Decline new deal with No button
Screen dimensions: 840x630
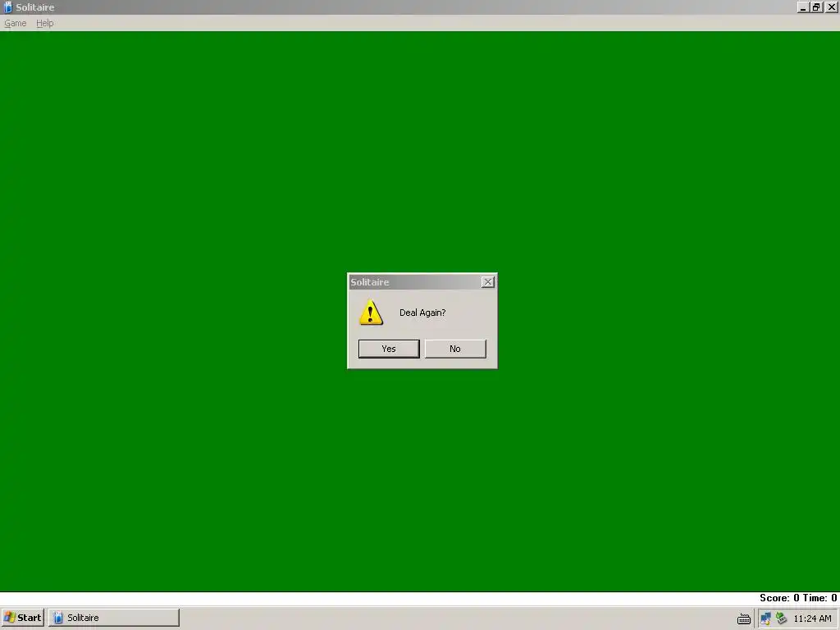click(x=455, y=349)
